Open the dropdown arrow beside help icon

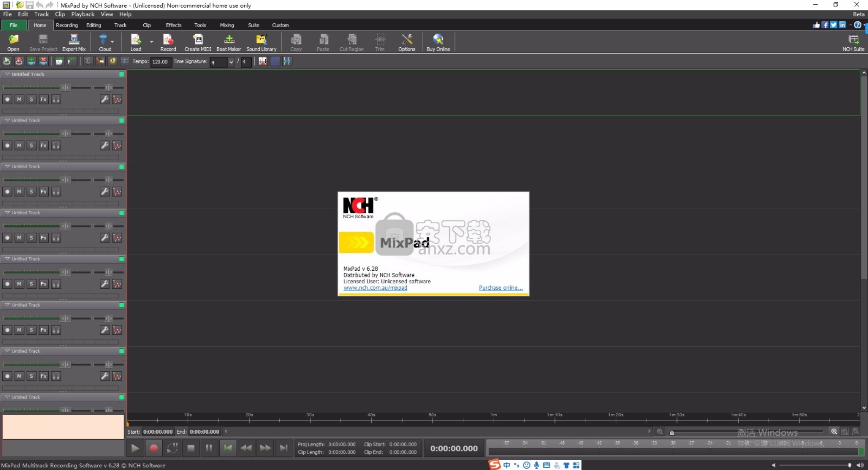pos(865,25)
